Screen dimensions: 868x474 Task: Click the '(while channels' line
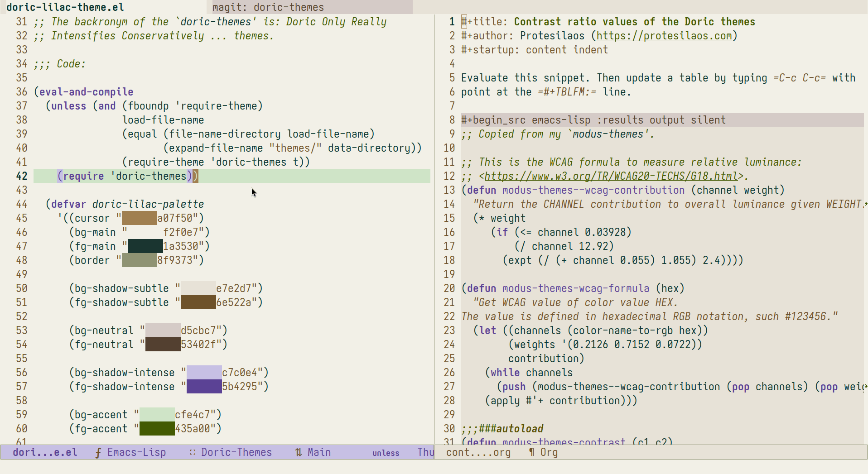click(529, 373)
